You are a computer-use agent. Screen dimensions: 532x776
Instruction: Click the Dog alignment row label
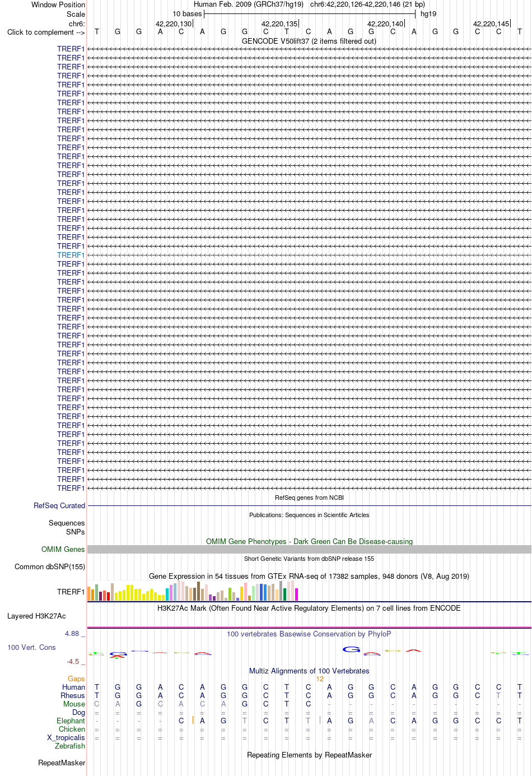(78, 712)
